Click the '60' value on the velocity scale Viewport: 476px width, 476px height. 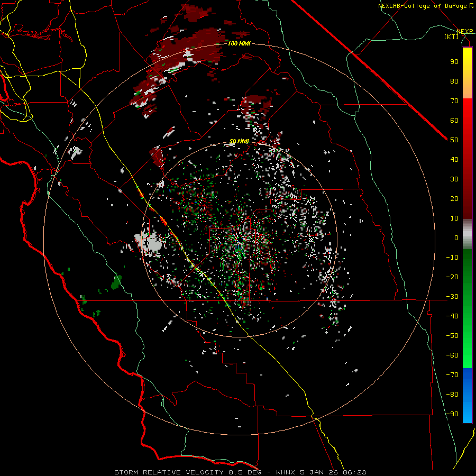point(454,120)
